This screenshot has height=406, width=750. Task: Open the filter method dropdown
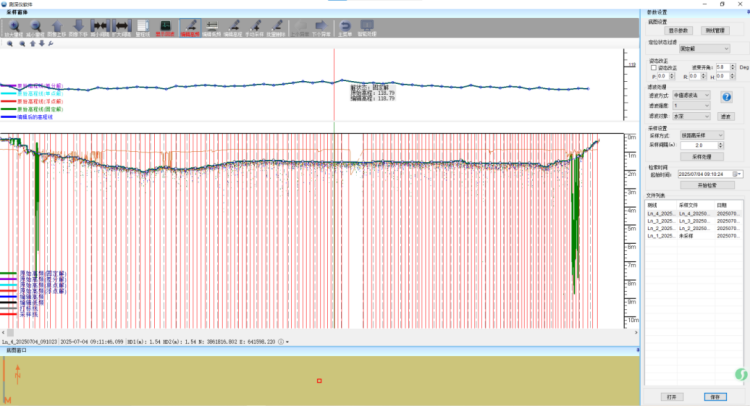pyautogui.click(x=691, y=95)
